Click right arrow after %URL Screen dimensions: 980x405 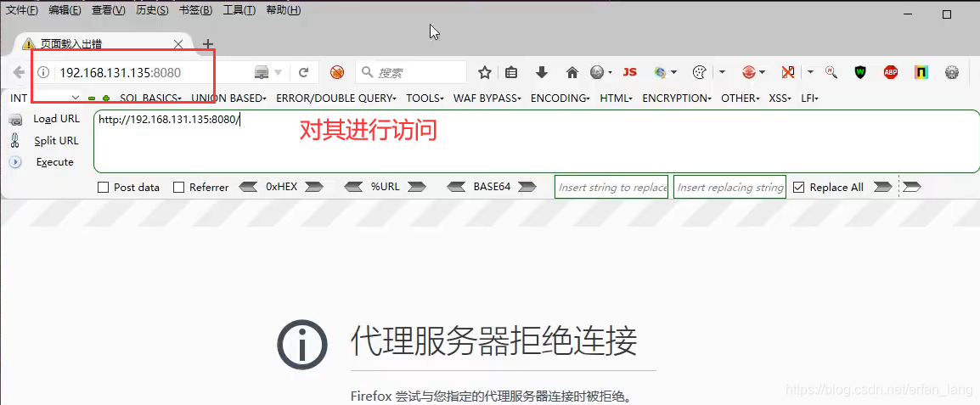click(x=417, y=187)
